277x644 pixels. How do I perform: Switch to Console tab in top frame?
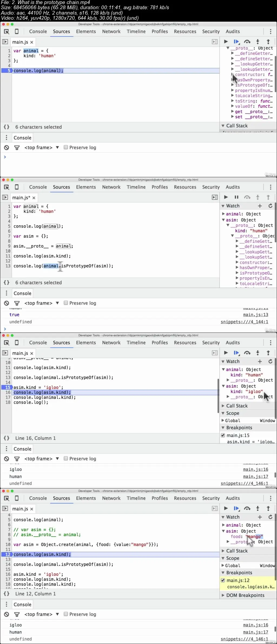[x=38, y=31]
